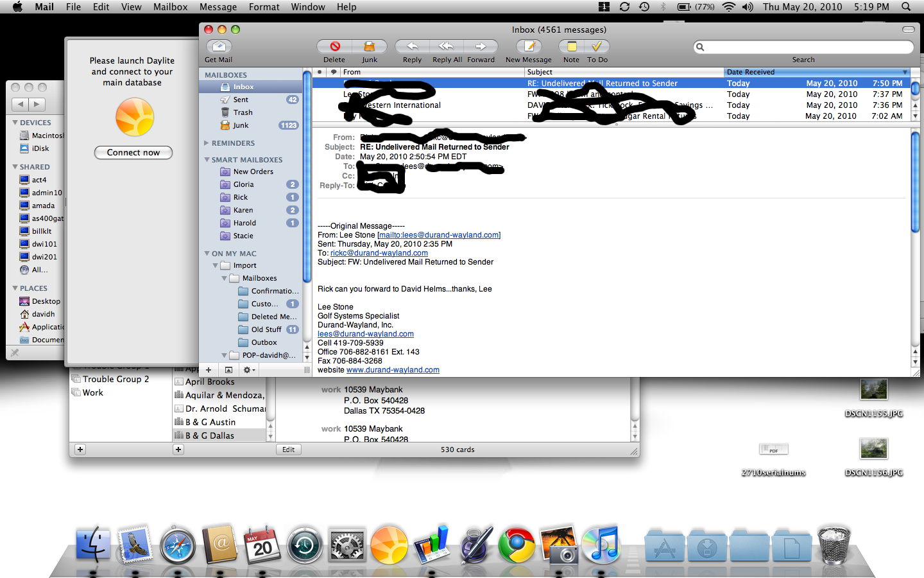The width and height of the screenshot is (924, 578).
Task: Collapse Shared in the Finder sidebar
Action: click(15, 167)
